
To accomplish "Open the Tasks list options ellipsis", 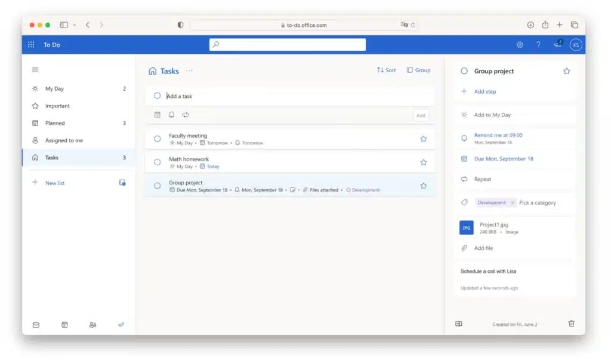I will tap(189, 71).
